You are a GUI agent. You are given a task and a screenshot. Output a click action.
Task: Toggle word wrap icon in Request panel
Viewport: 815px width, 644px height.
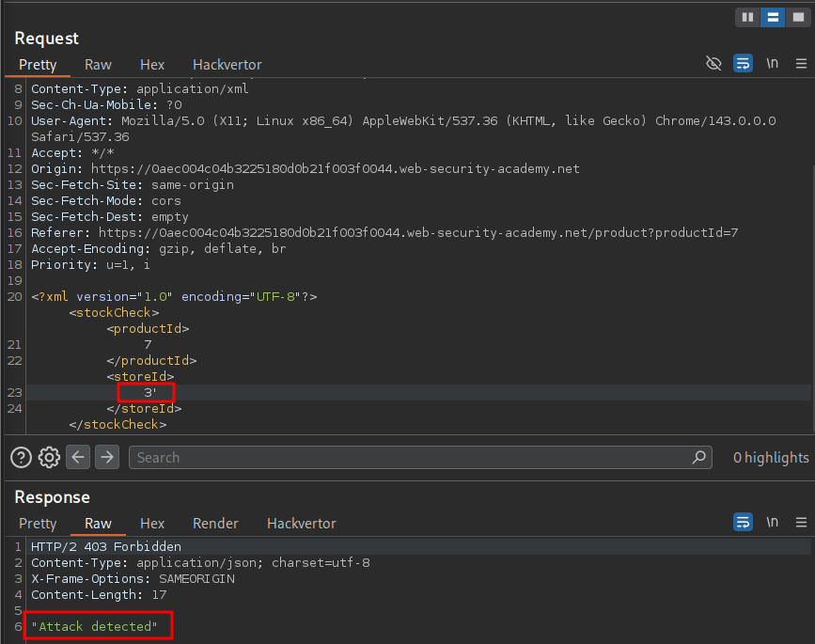743,64
